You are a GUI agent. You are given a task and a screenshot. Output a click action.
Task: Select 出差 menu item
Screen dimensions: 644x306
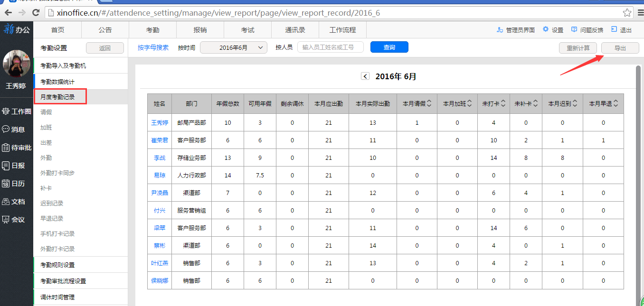(46, 143)
